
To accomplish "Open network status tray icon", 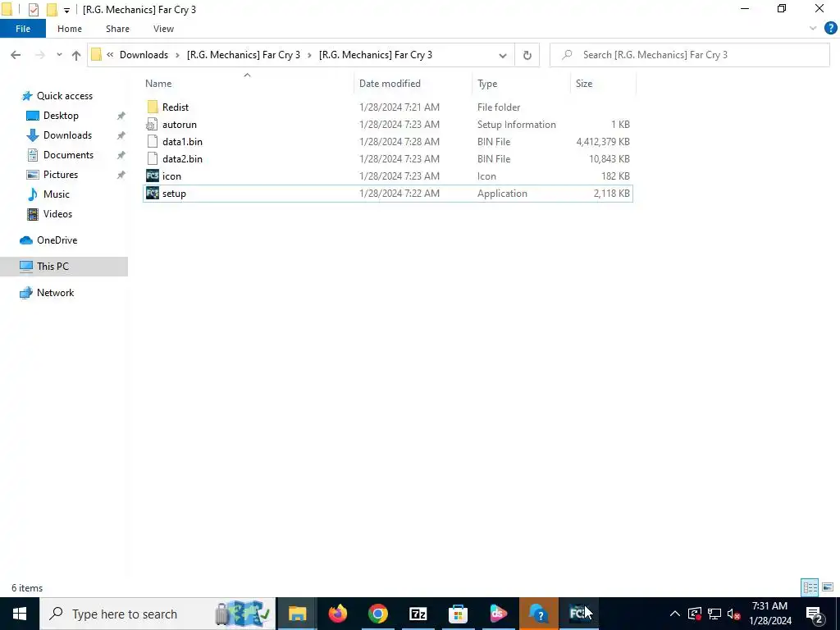I will pos(714,614).
